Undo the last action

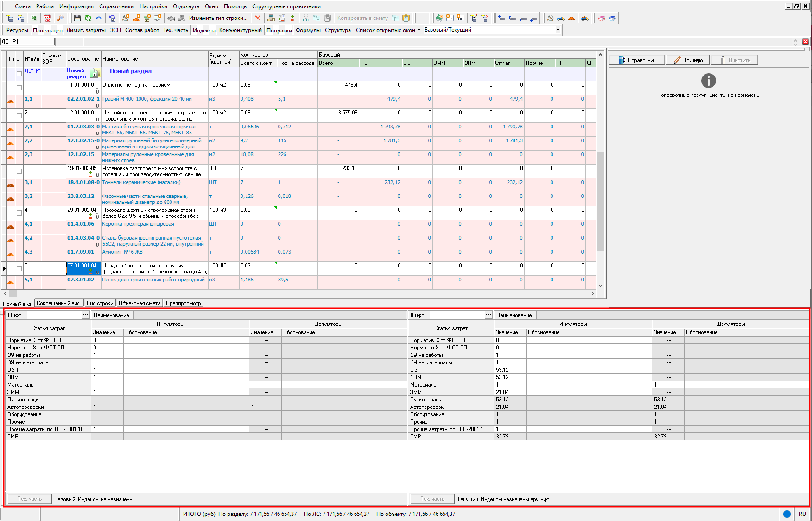coord(99,18)
